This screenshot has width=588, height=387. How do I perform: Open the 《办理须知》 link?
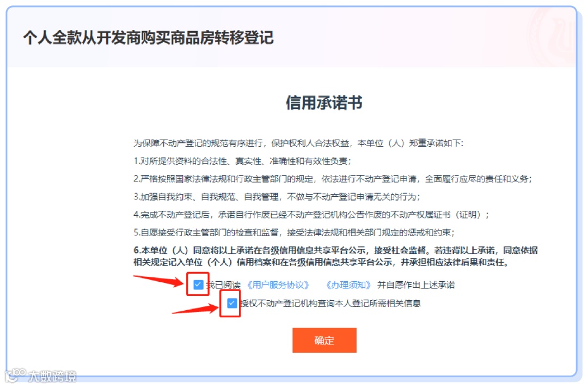(x=348, y=285)
